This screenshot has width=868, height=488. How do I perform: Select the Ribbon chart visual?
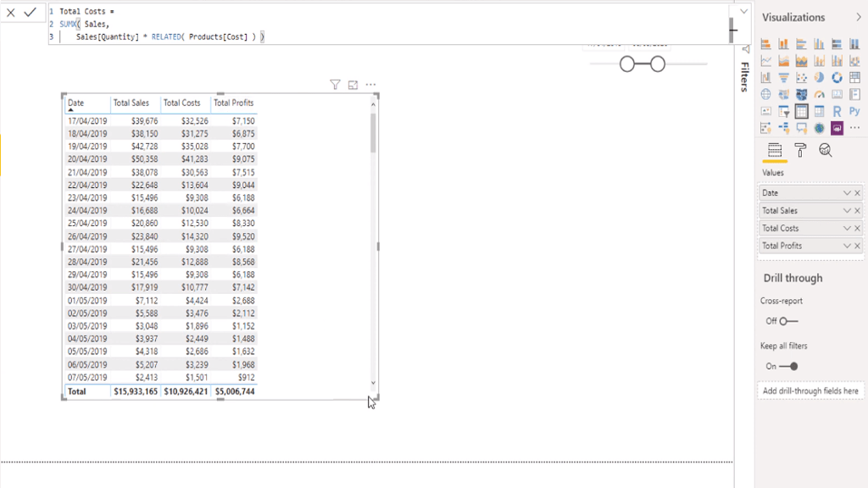[x=854, y=61]
